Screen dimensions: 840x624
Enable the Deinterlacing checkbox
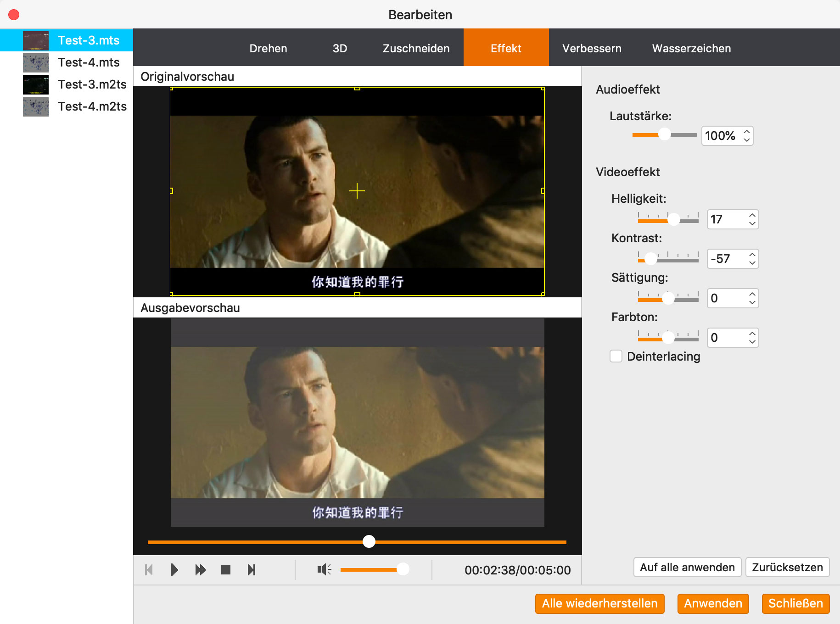(x=616, y=356)
